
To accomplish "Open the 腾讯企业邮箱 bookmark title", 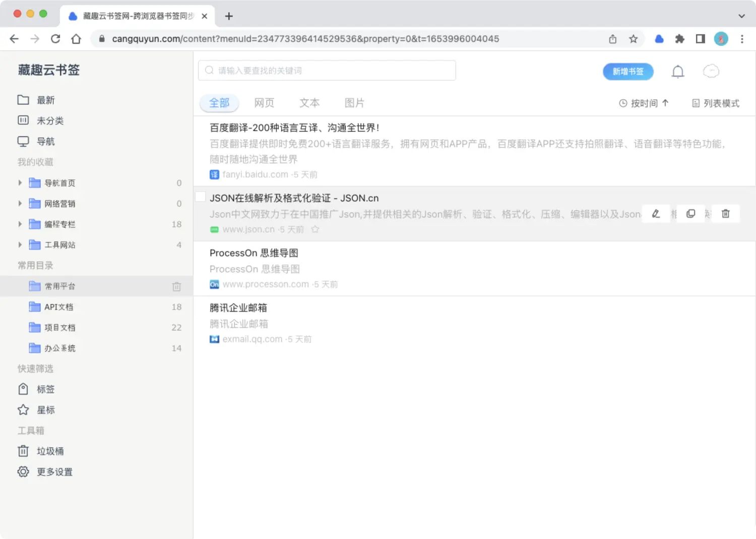I will (238, 308).
